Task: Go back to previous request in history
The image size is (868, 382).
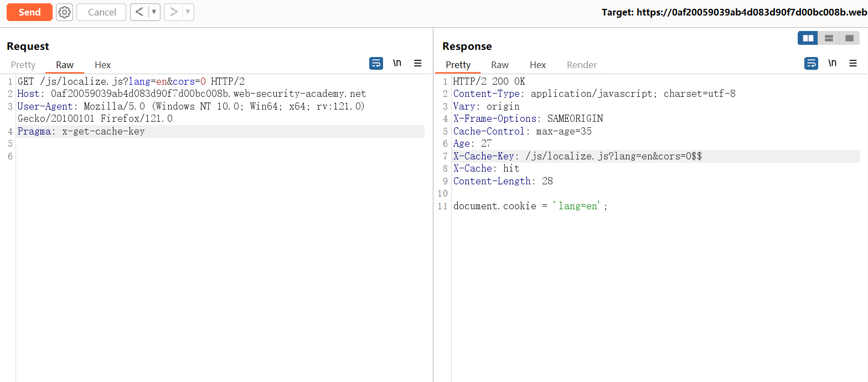Action: click(139, 12)
